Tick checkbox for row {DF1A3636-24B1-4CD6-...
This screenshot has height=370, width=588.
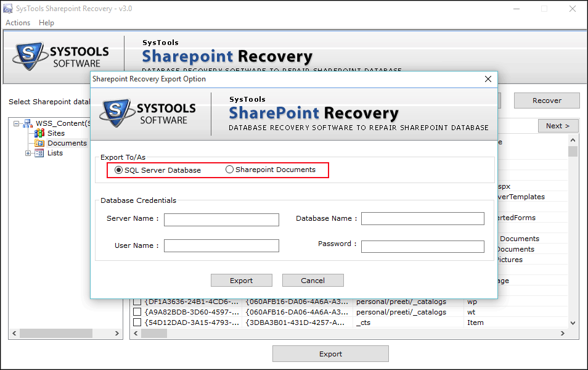(x=137, y=302)
